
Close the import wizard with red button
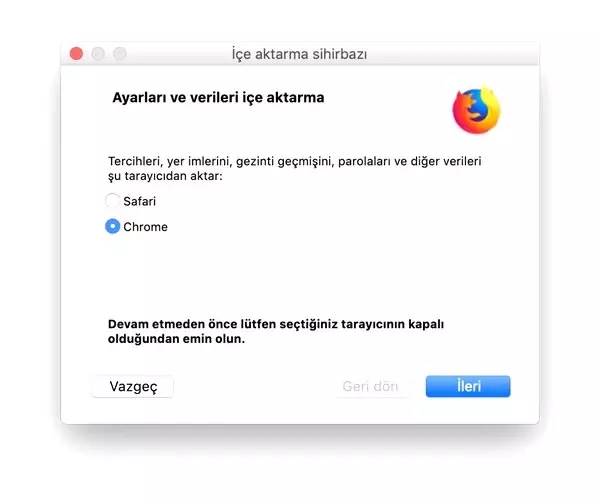[x=77, y=54]
